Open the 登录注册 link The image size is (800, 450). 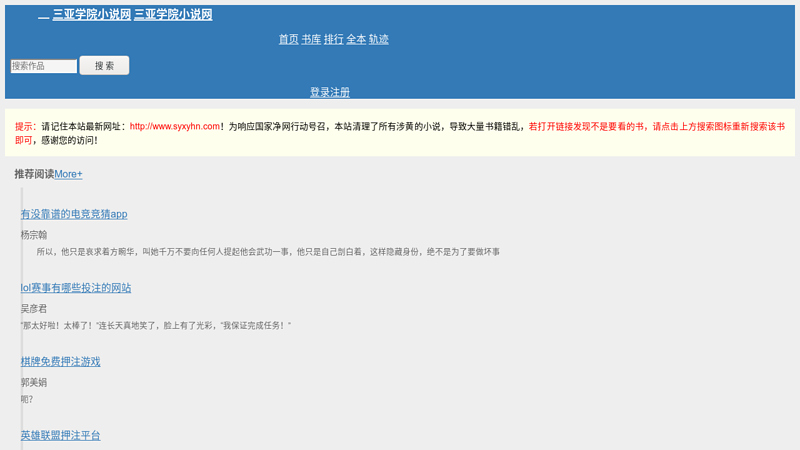(330, 92)
